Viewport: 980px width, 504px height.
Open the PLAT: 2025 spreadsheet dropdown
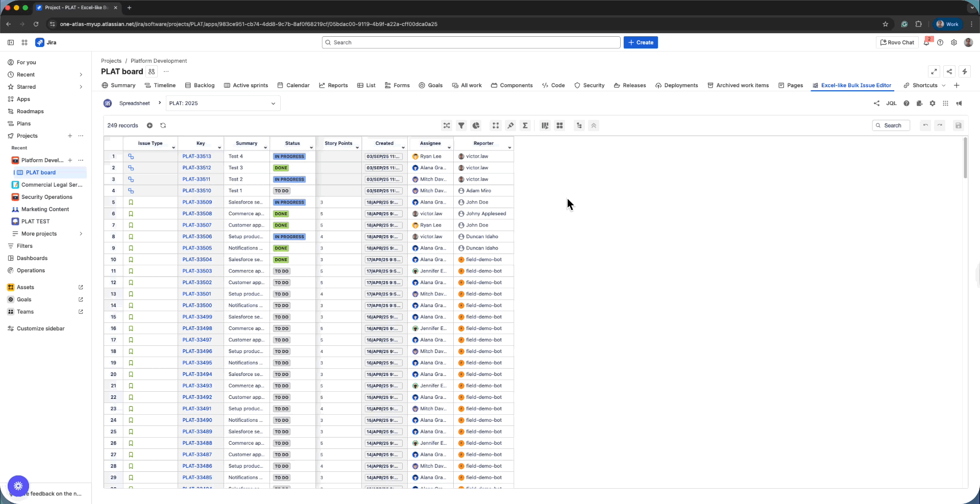point(223,103)
